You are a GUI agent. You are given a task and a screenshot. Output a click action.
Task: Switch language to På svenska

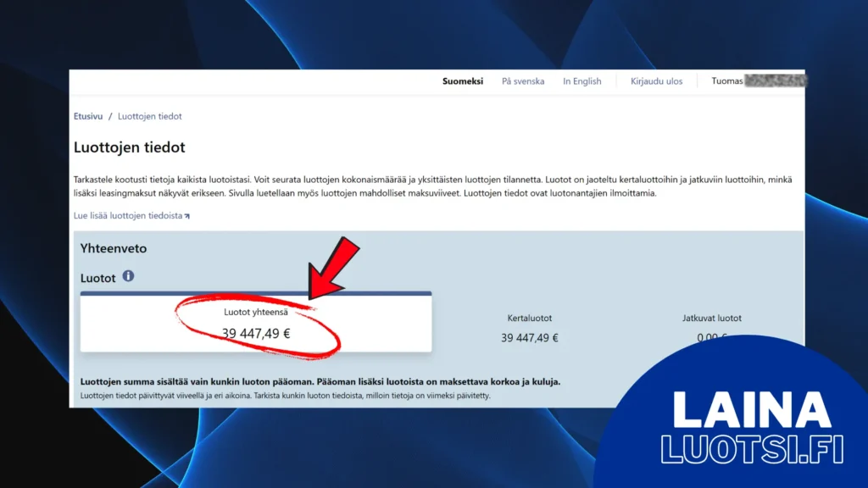click(523, 81)
